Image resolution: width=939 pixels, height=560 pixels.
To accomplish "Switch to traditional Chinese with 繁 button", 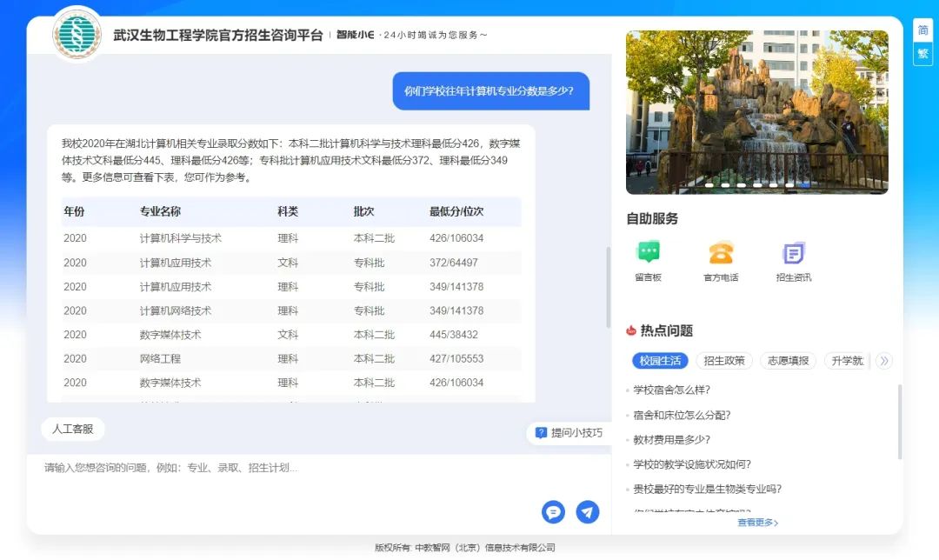I will click(922, 54).
